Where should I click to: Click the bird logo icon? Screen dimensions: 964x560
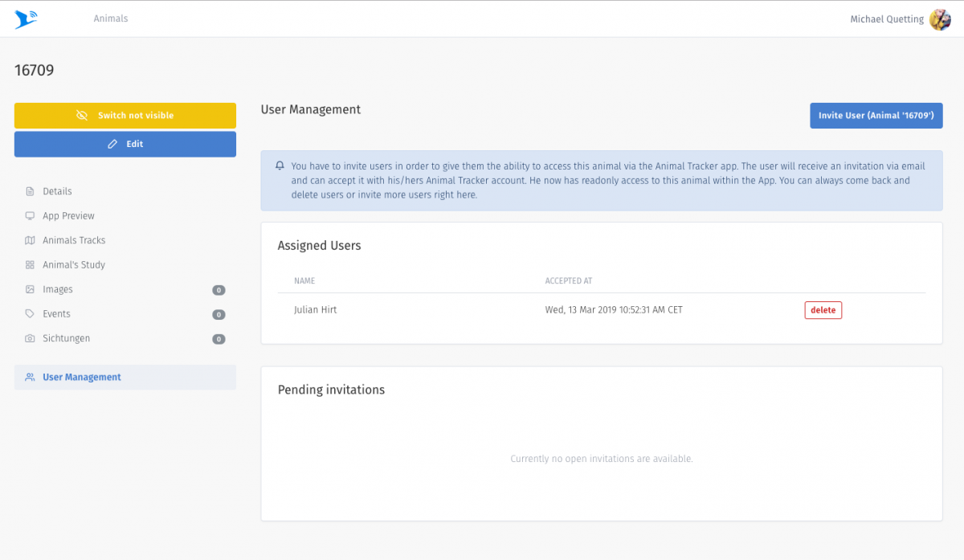[x=27, y=19]
